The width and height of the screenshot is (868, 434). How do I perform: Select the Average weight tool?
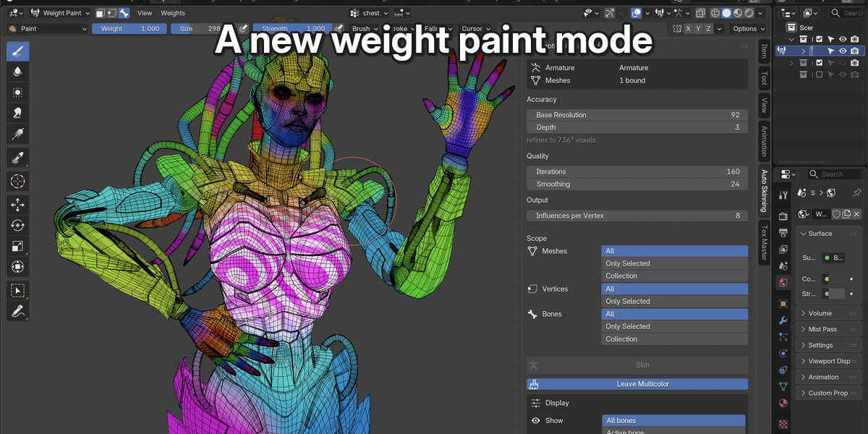[x=18, y=93]
